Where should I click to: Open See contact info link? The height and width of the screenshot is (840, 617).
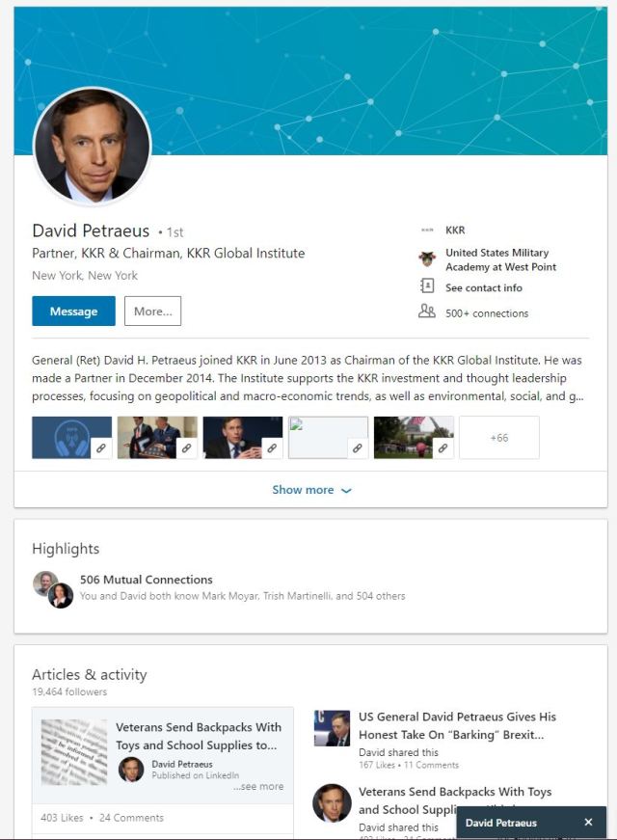[x=483, y=287]
